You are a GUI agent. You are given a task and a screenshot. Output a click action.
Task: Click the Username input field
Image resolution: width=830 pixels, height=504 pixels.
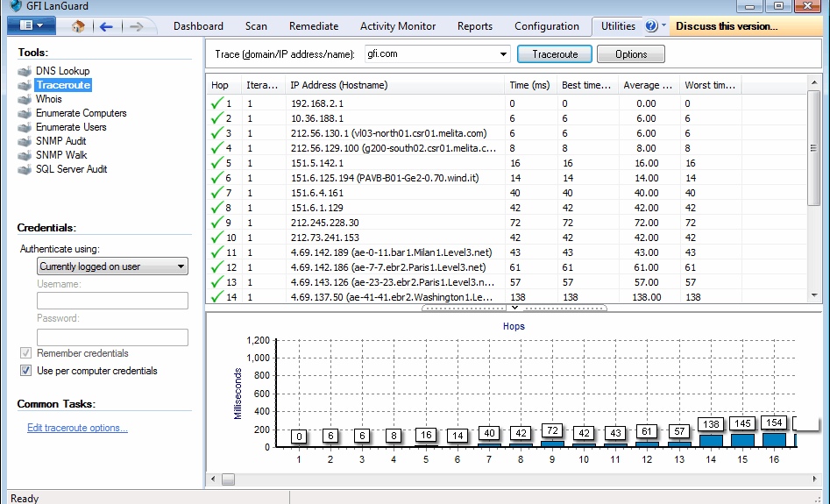pyautogui.click(x=113, y=301)
